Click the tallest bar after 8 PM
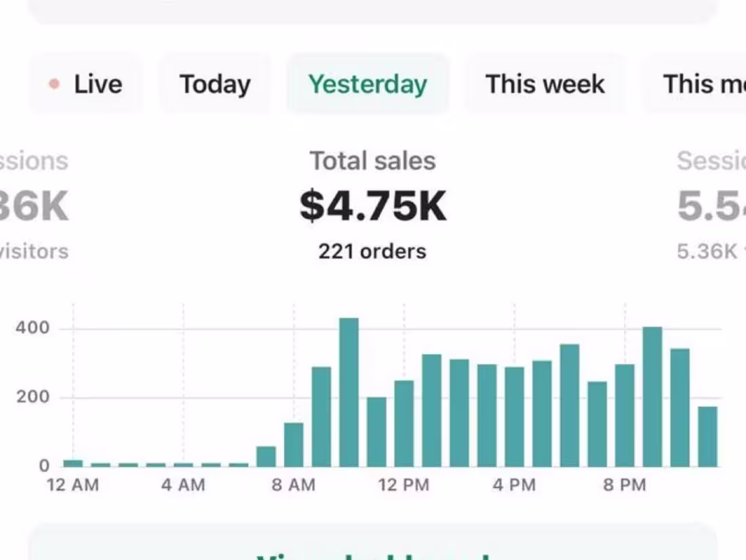 (652, 397)
